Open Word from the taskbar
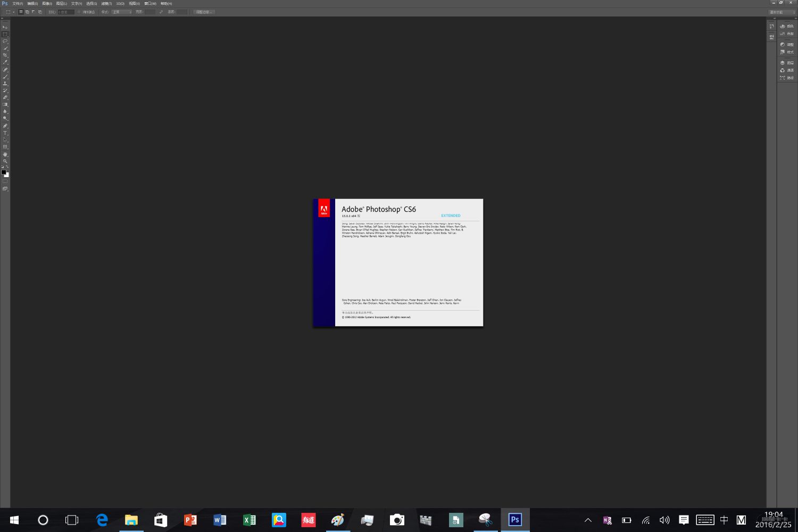 click(x=219, y=520)
